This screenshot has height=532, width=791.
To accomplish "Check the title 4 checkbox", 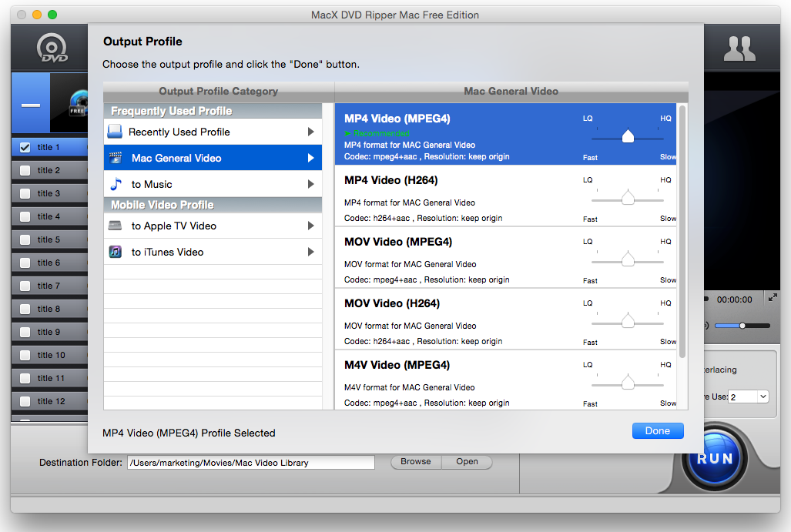I will 25,217.
